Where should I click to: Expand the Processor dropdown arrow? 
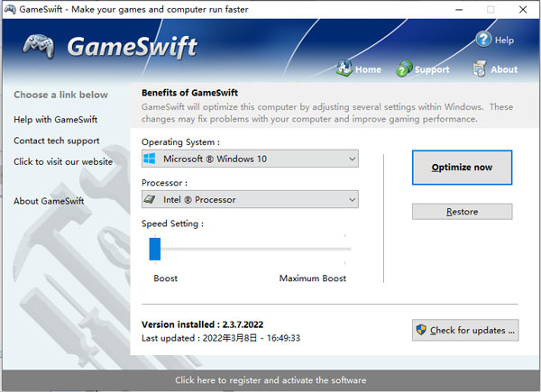[352, 200]
